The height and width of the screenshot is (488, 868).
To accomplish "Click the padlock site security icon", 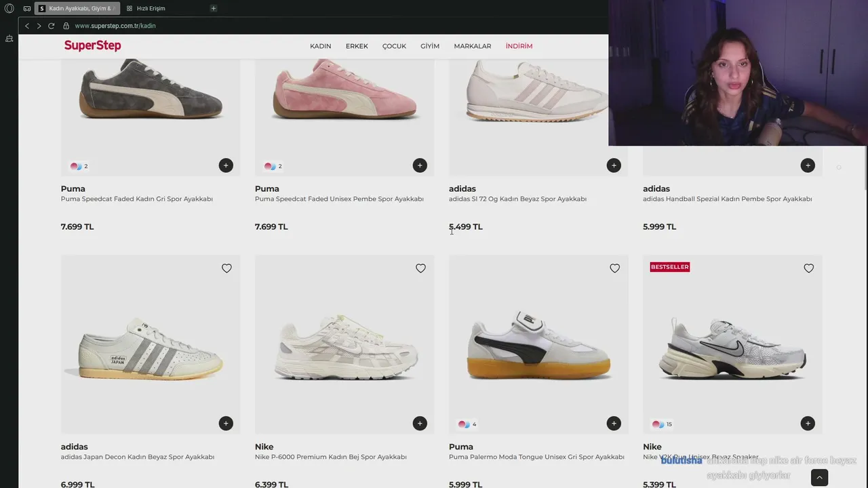I will (x=66, y=26).
